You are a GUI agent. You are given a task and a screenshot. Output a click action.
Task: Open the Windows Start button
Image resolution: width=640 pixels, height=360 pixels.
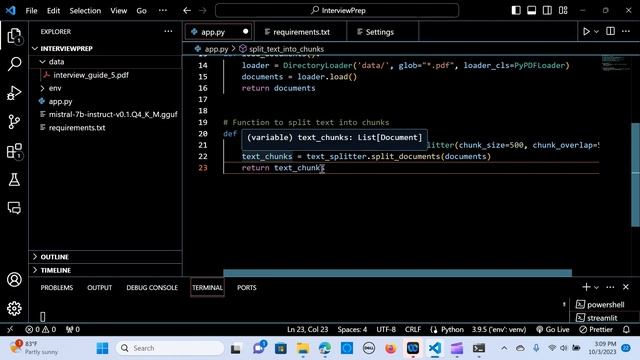pyautogui.click(x=102, y=348)
